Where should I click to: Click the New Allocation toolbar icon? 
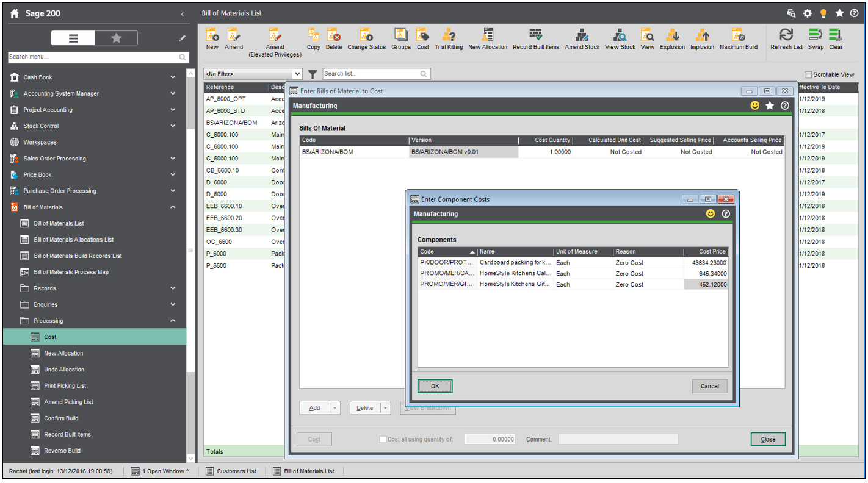(488, 39)
